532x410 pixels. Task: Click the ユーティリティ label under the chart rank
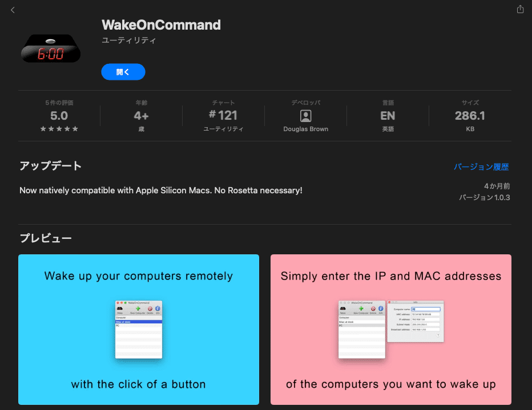[x=223, y=129]
